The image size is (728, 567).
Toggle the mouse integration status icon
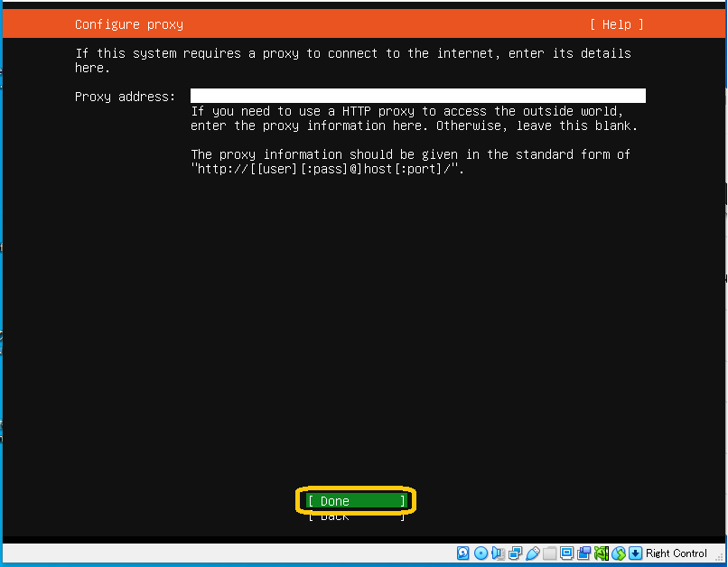click(619, 553)
